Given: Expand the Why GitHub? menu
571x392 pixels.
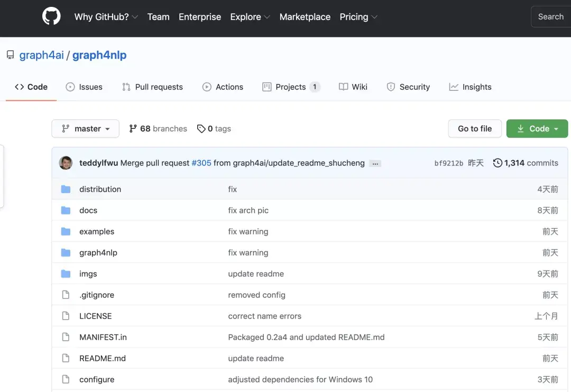Looking at the screenshot, I should click(x=106, y=17).
